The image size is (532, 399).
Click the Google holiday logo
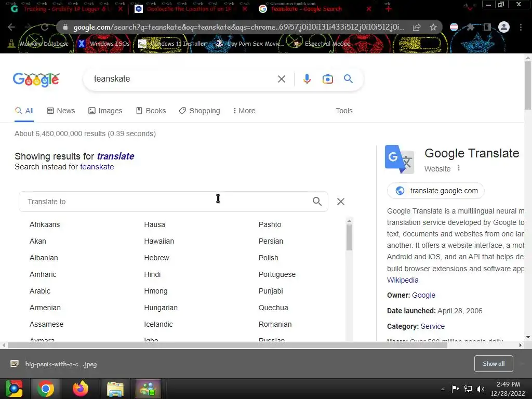[x=36, y=79]
